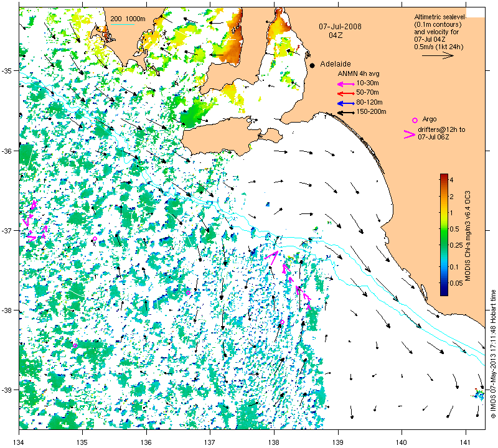
Task: Click the chlorophyll colorbar at the 0.25 level
Action: [x=444, y=245]
